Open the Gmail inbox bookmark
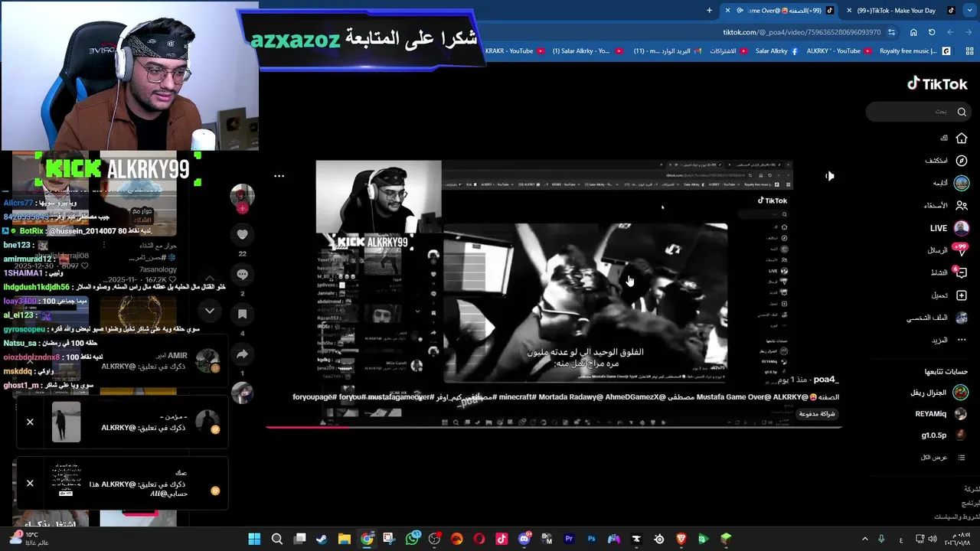Screen dimensions: 980x551 (668, 51)
